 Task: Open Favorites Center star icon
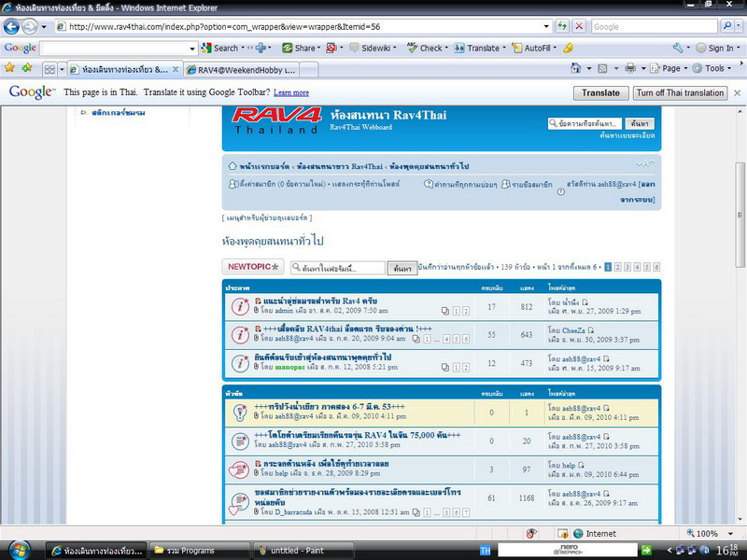(x=10, y=68)
